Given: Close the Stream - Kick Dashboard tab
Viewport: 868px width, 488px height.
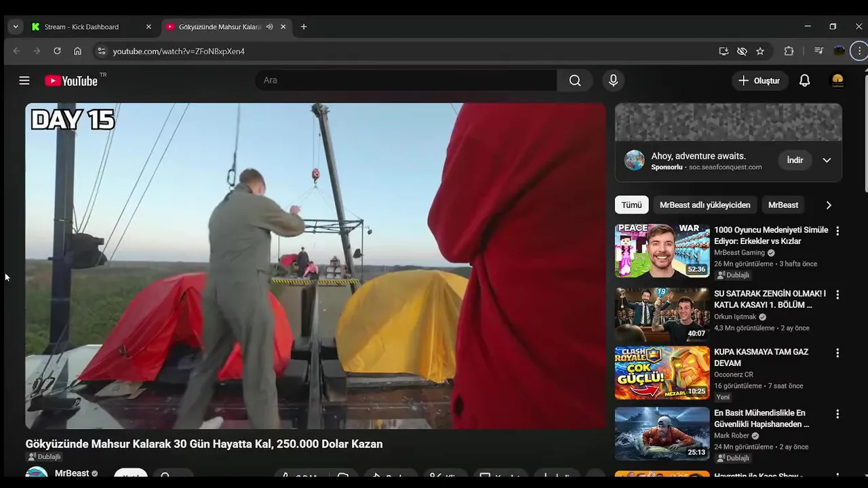Looking at the screenshot, I should (x=149, y=26).
